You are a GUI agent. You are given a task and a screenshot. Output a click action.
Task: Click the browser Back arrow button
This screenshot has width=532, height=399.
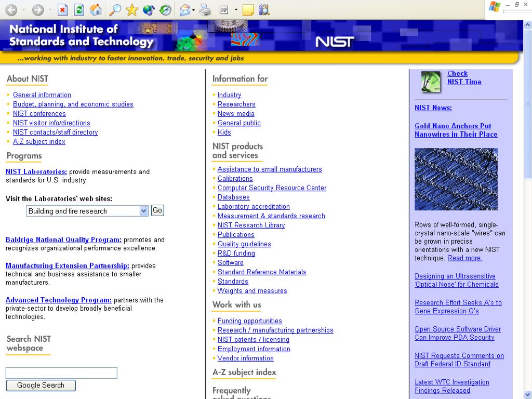pos(11,10)
